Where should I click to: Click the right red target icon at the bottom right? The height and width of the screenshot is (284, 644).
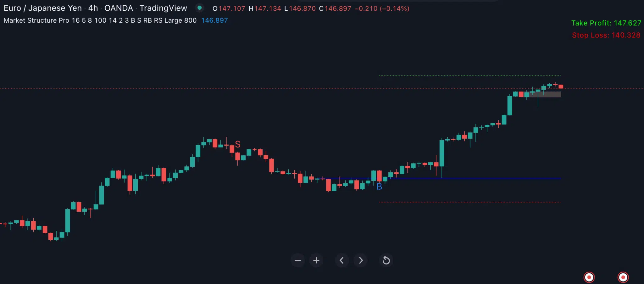tap(623, 277)
